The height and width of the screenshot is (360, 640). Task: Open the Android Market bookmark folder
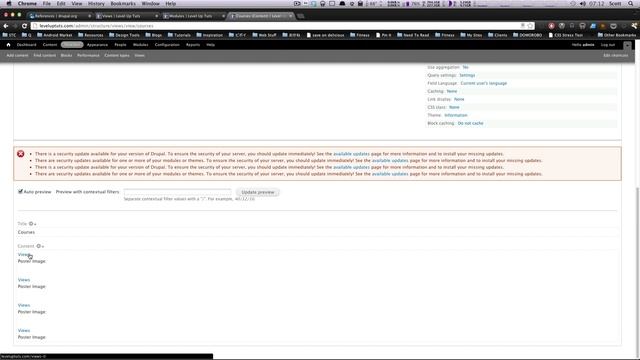55,35
